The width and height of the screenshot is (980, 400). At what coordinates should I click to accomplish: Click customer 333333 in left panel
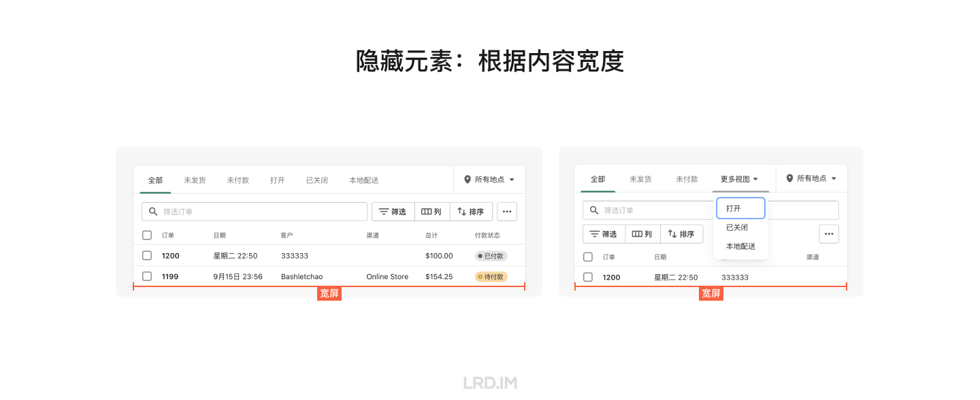point(295,256)
